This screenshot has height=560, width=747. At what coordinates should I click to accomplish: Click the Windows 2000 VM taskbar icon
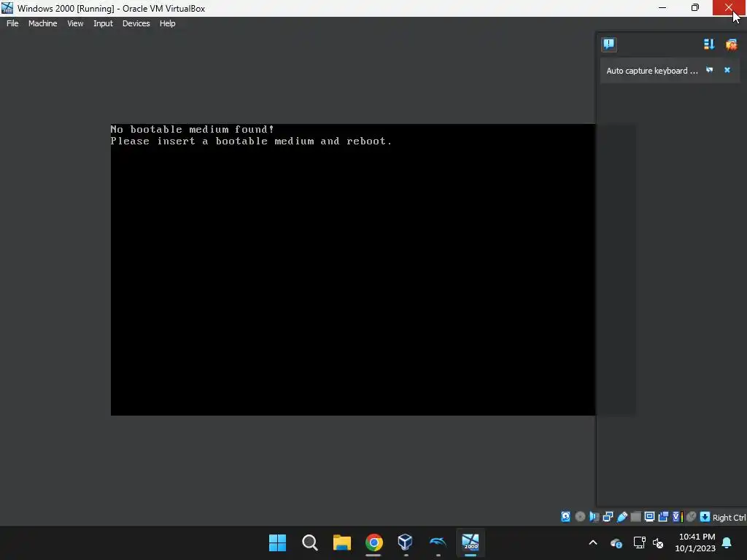(x=471, y=542)
